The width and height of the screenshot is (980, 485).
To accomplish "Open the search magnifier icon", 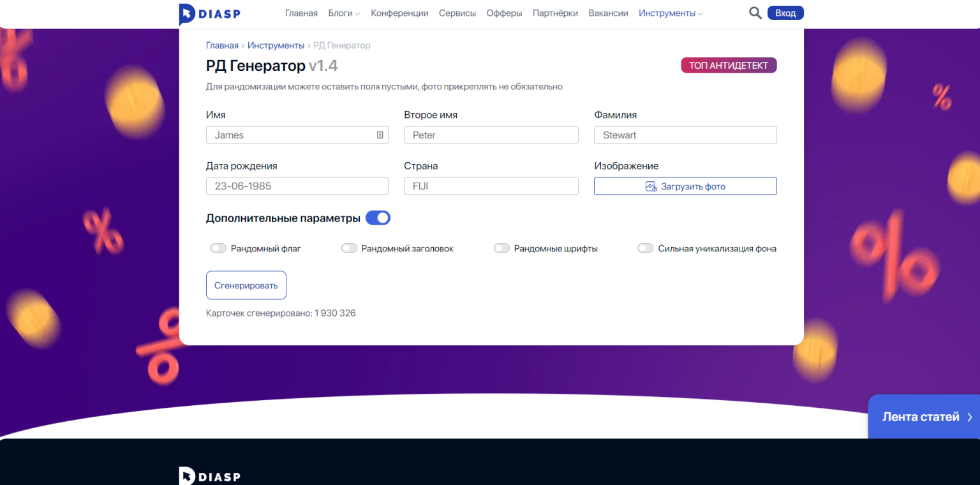I will coord(755,13).
